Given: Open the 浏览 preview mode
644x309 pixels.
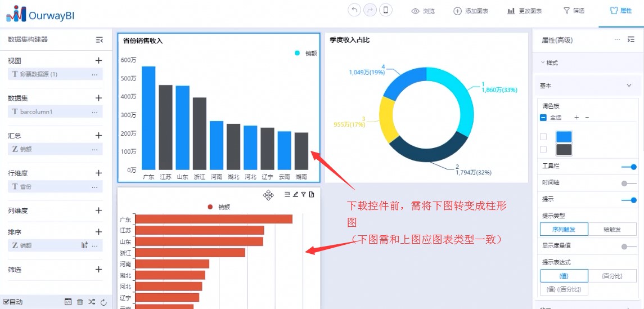Looking at the screenshot, I should 423,11.
